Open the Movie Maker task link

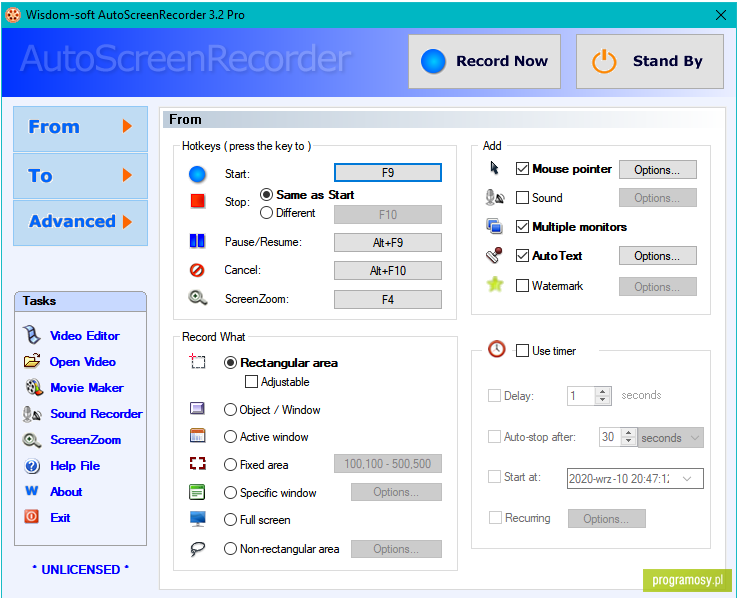(87, 388)
